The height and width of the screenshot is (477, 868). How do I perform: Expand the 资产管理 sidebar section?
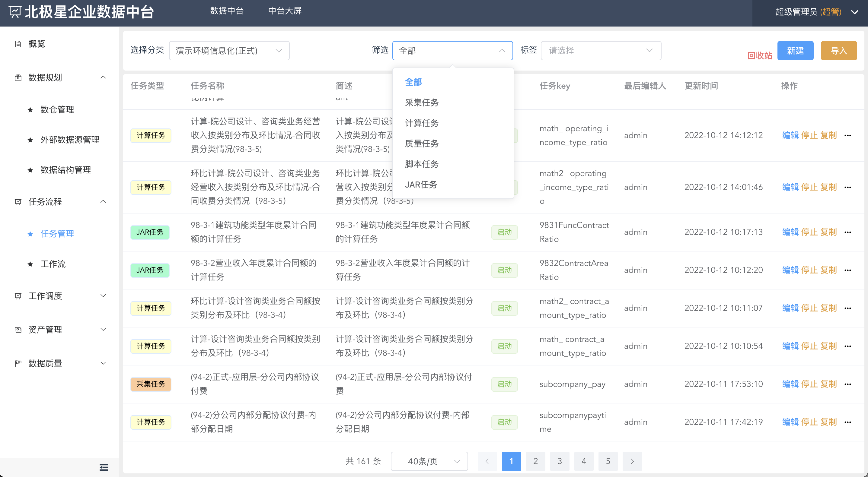pos(104,330)
